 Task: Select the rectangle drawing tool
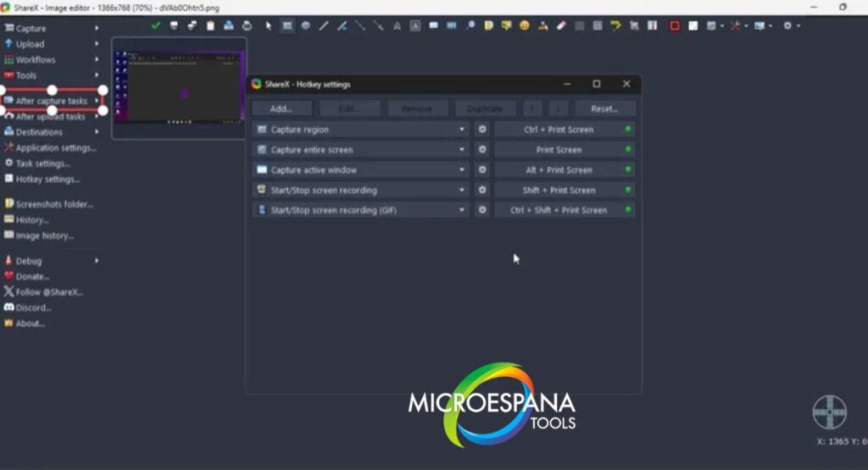pyautogui.click(x=287, y=25)
